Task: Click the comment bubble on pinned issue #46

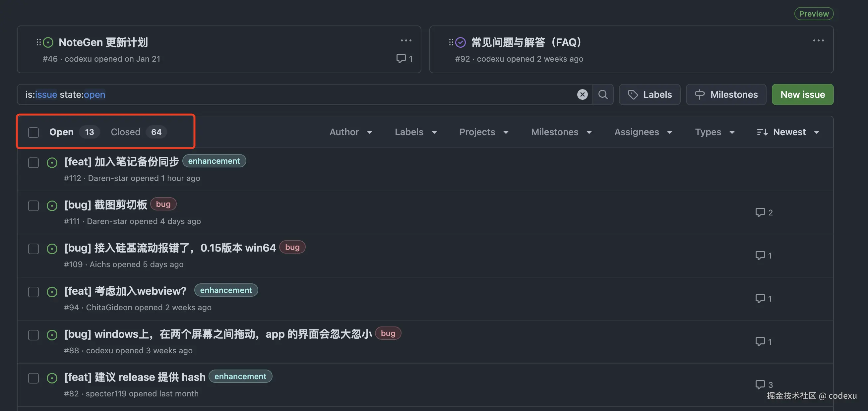Action: [401, 59]
